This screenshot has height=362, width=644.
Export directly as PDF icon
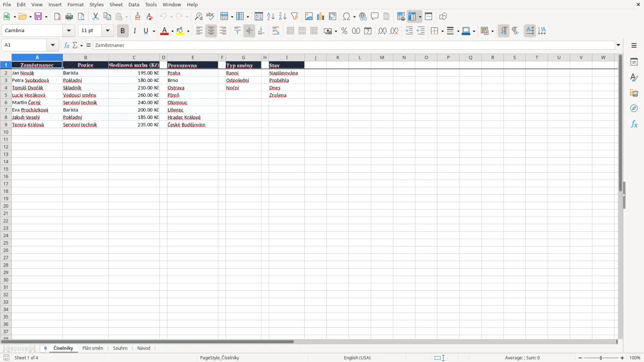coord(57,17)
